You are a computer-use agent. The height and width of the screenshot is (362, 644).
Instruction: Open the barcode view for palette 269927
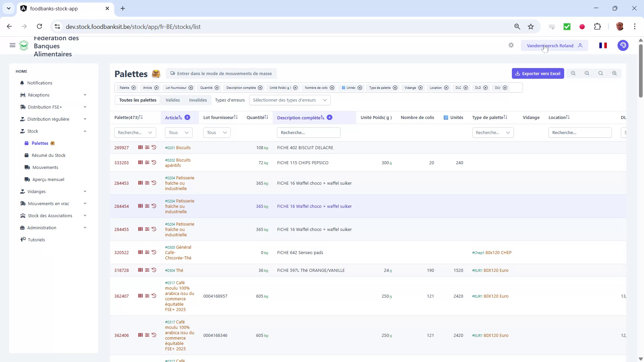140,147
